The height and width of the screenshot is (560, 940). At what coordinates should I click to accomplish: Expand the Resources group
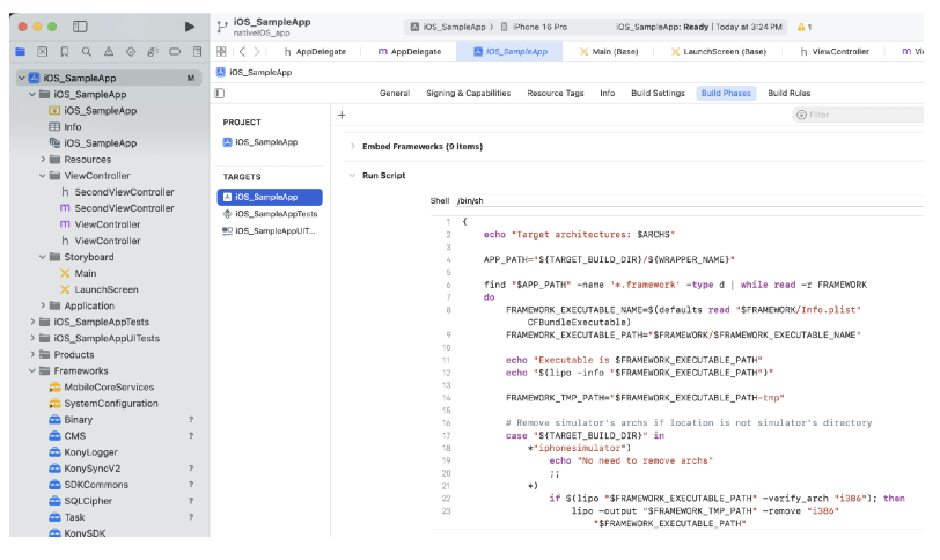coord(43,159)
